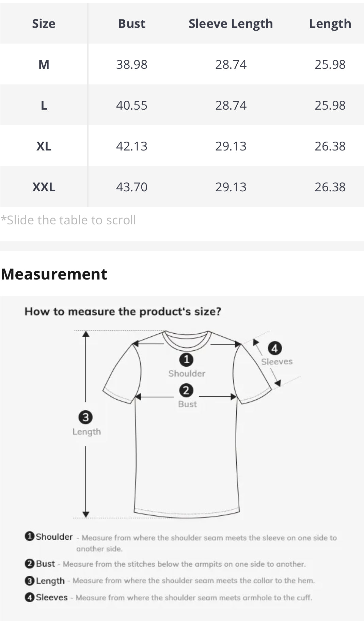Select the XL size row label
Image resolution: width=364 pixels, height=621 pixels.
pos(44,146)
